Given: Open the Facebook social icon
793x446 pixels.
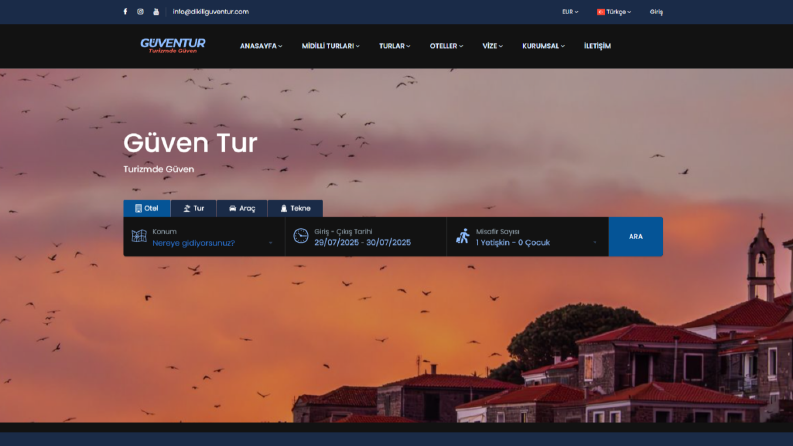Looking at the screenshot, I should click(125, 12).
